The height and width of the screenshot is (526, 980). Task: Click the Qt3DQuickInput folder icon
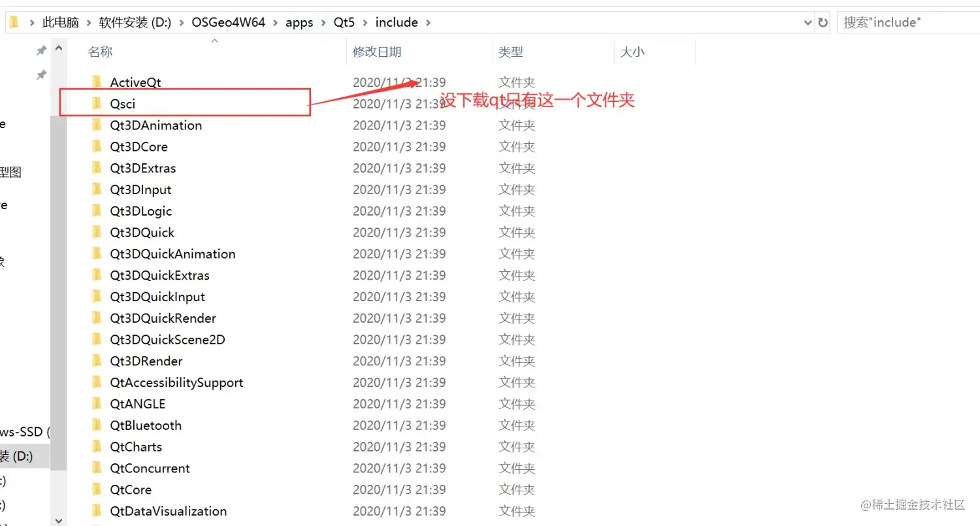coord(97,297)
